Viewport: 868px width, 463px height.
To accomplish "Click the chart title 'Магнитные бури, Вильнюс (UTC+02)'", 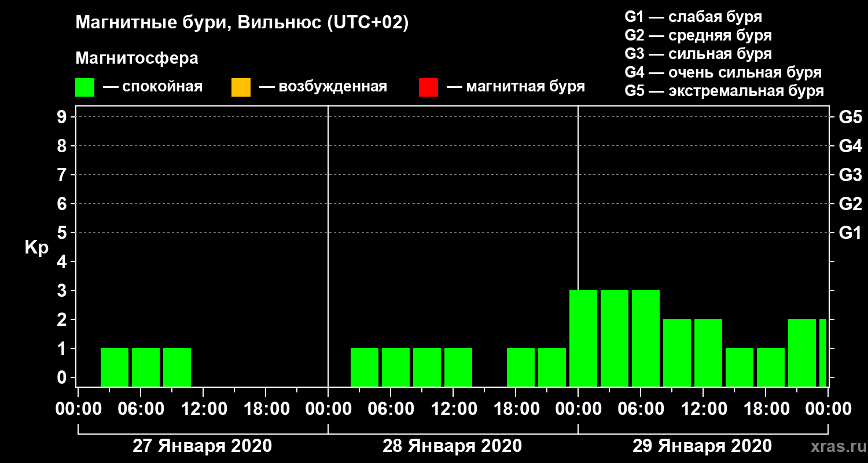I will (x=242, y=24).
